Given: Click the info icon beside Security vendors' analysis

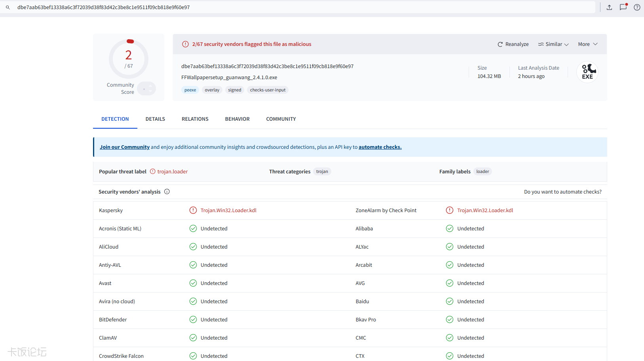Looking at the screenshot, I should click(167, 192).
